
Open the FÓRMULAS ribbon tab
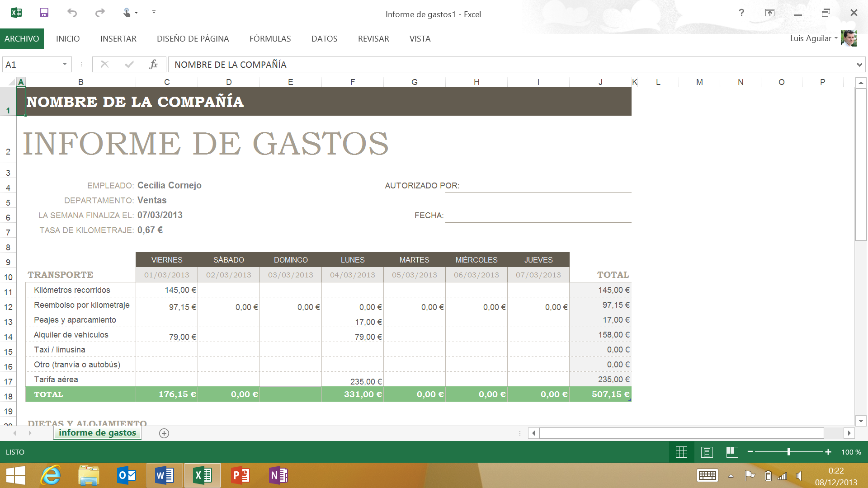[270, 39]
